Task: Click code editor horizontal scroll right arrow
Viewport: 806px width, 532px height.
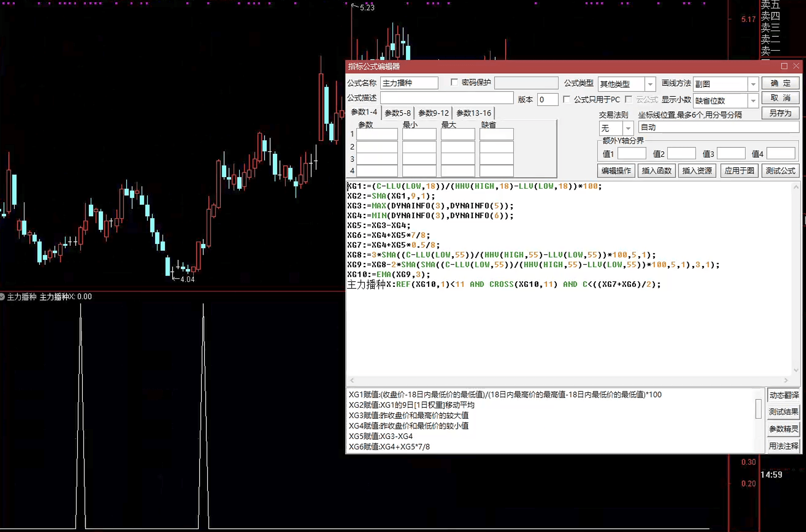Action: pyautogui.click(x=786, y=380)
